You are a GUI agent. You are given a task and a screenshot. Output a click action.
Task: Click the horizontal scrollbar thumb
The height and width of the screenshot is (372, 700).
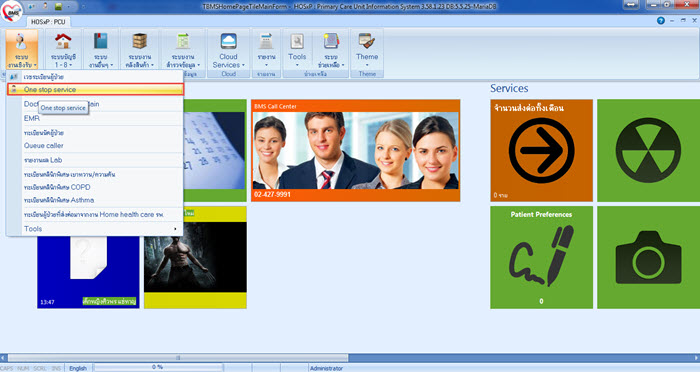coord(178,358)
